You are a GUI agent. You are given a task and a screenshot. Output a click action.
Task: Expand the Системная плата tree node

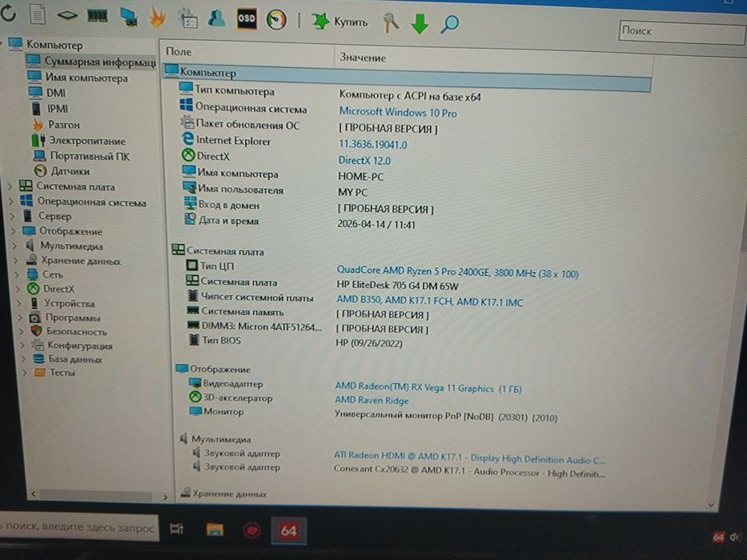click(x=11, y=186)
